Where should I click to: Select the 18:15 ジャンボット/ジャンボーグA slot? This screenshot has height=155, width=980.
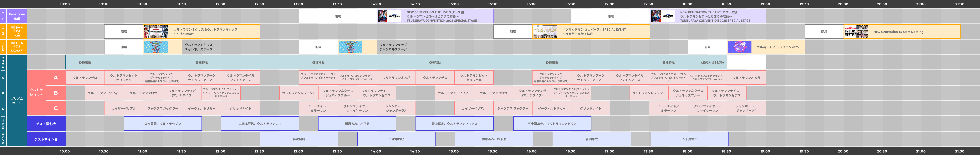(x=746, y=108)
